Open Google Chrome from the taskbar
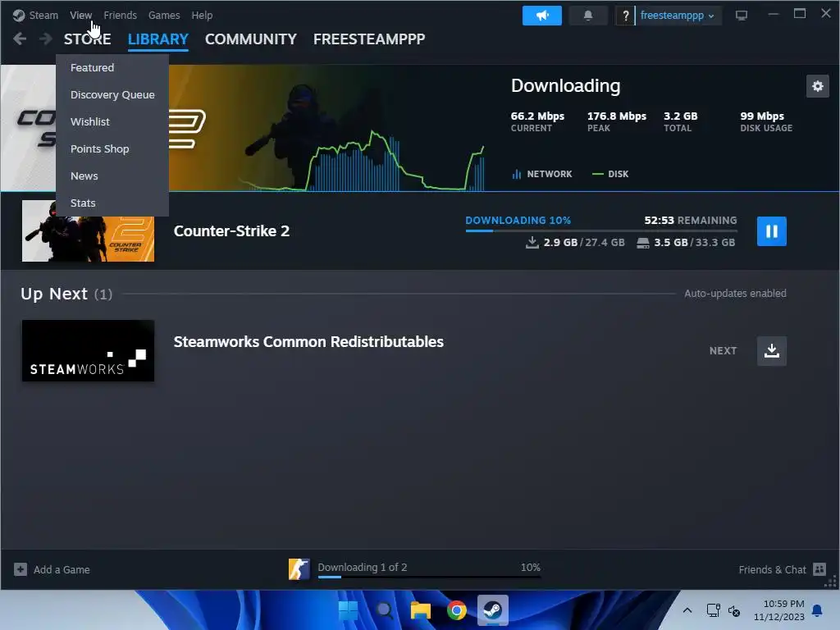Screen dimensions: 840x630 pyautogui.click(x=456, y=610)
